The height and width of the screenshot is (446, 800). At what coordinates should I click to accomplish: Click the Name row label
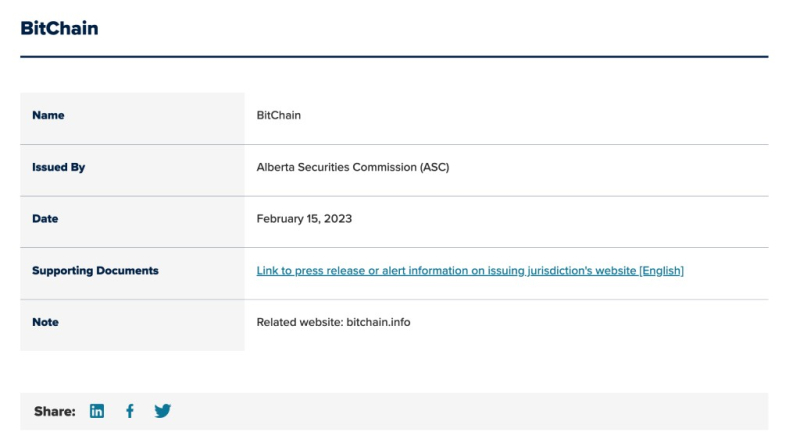[x=48, y=115]
